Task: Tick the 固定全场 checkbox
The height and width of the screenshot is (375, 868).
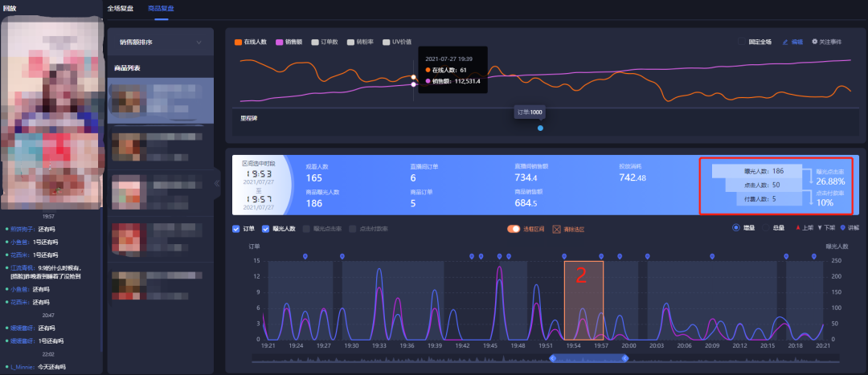Action: click(x=742, y=41)
